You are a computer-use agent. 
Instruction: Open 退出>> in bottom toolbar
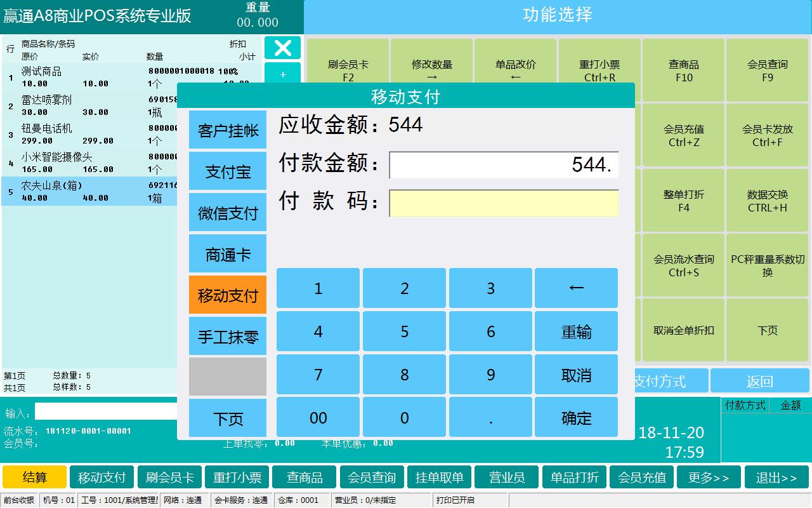click(776, 478)
